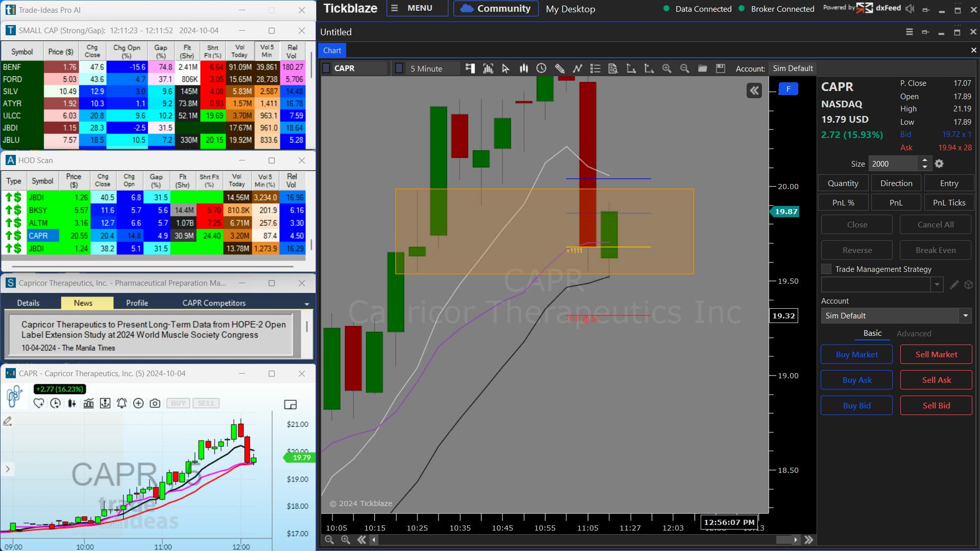Click the zoom-out magnifier below the chart timeline
The height and width of the screenshot is (551, 980).
(329, 540)
